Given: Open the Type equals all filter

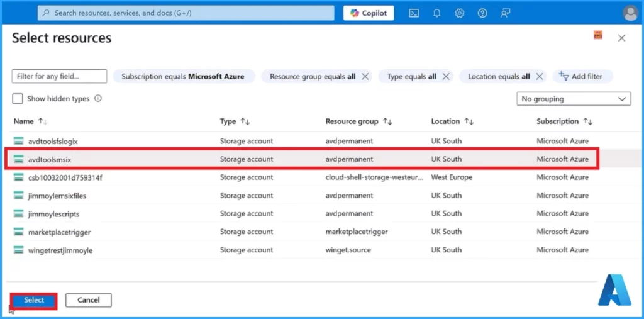Looking at the screenshot, I should tap(411, 77).
